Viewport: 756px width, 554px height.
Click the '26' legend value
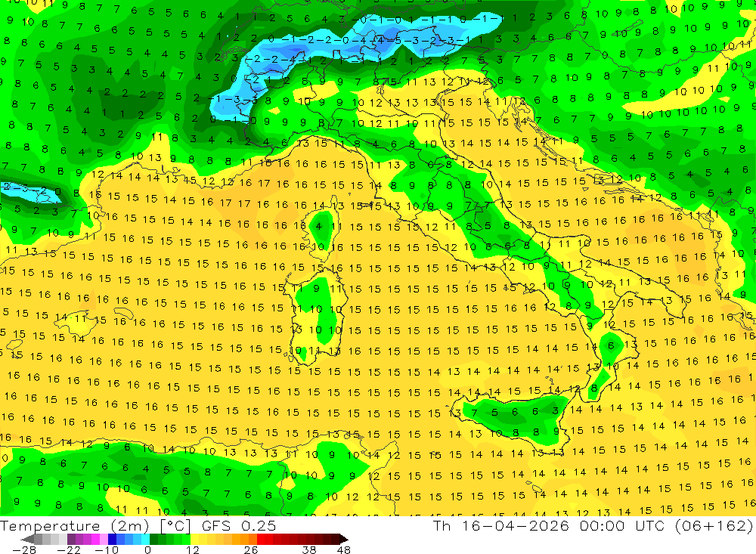coord(251,550)
